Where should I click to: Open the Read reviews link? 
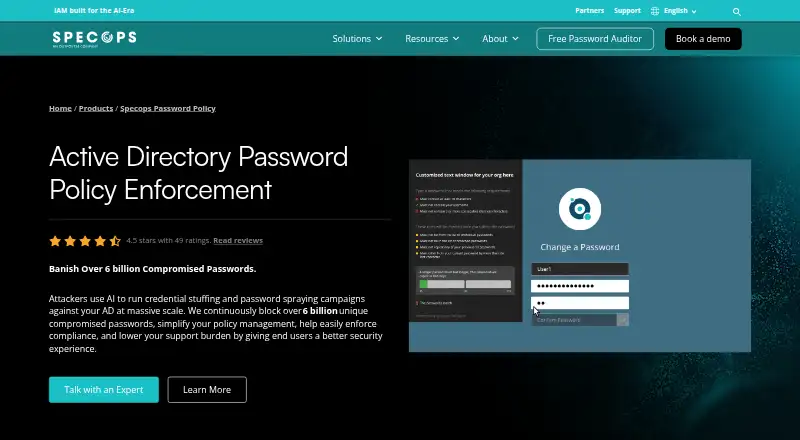pyautogui.click(x=238, y=240)
